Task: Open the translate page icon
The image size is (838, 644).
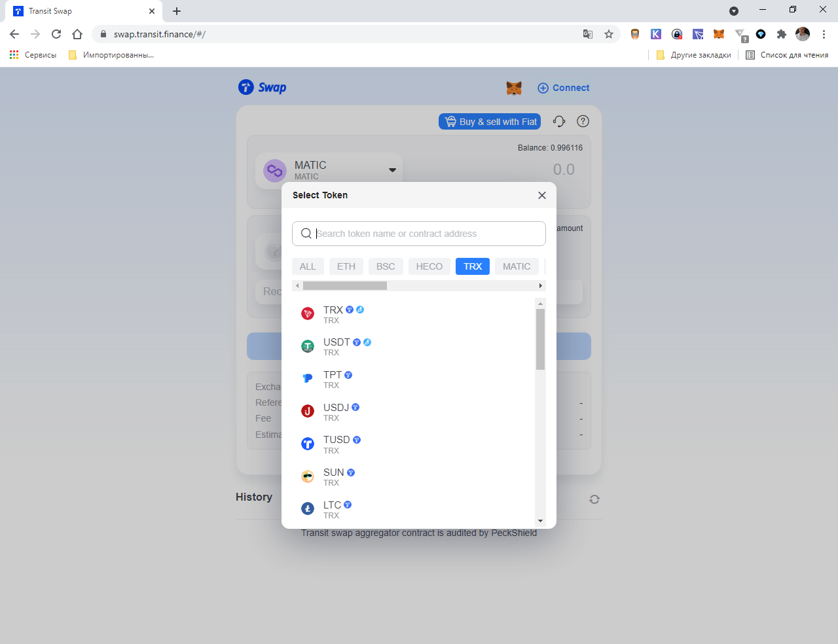Action: coord(588,34)
